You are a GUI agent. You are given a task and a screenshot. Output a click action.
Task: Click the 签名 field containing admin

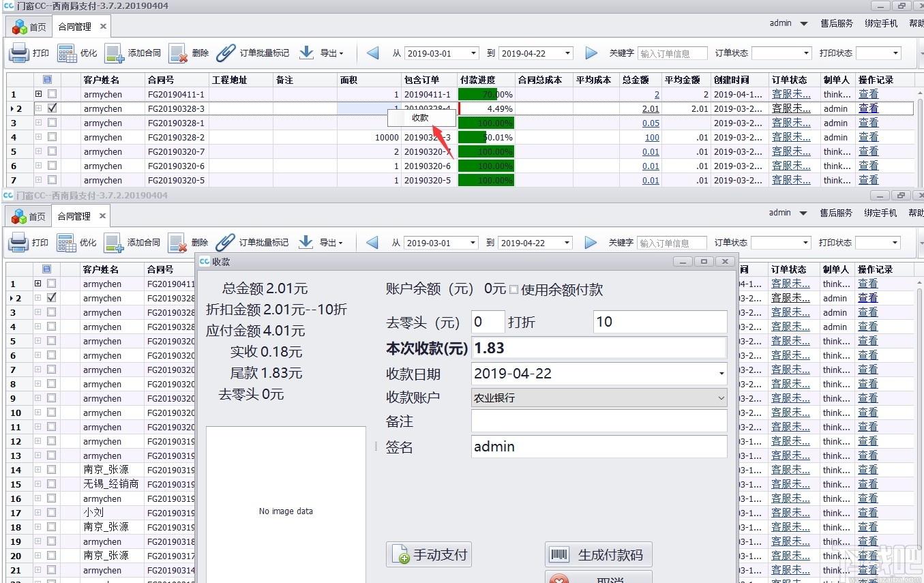(599, 447)
